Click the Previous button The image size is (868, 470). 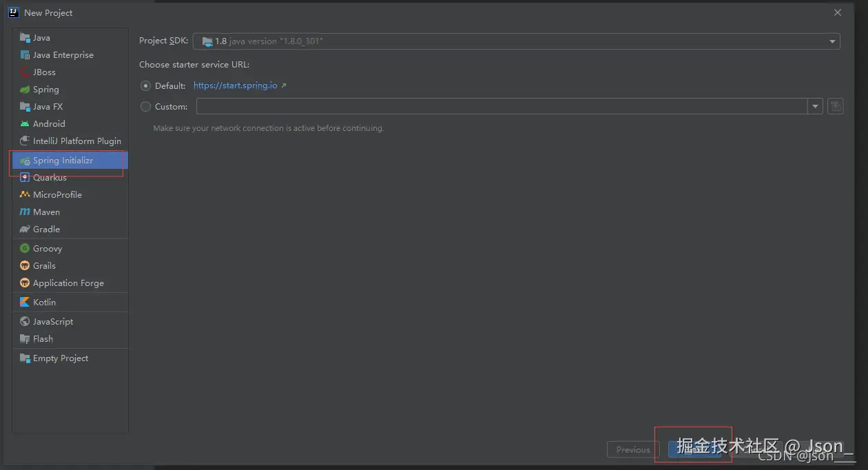pos(633,449)
